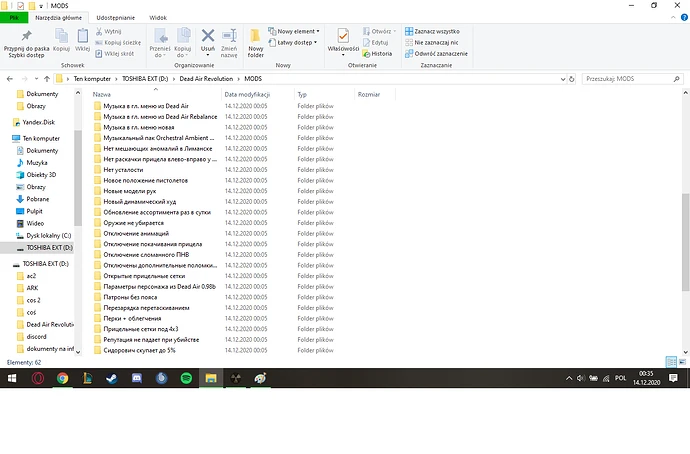This screenshot has height=454, width=690.
Task: Click the Otwórz open option
Action: point(379,31)
